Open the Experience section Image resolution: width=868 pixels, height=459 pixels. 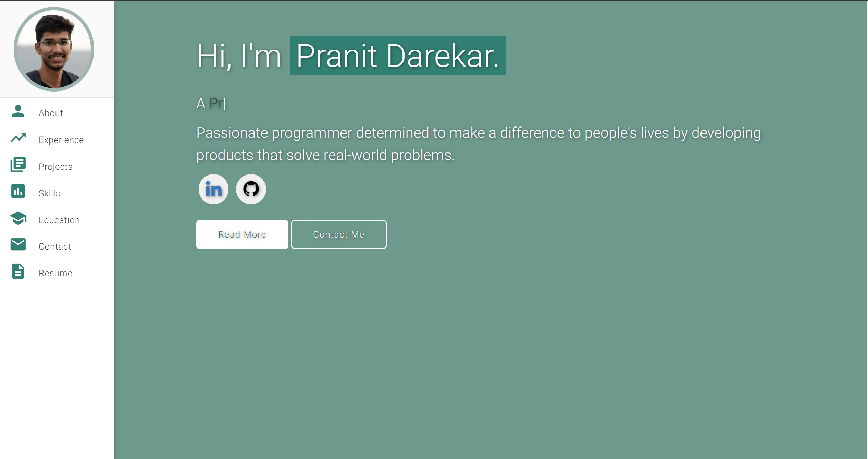pyautogui.click(x=61, y=140)
